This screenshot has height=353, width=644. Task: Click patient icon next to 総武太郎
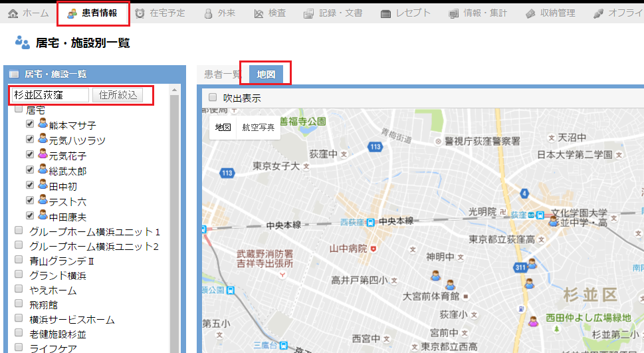coord(43,168)
